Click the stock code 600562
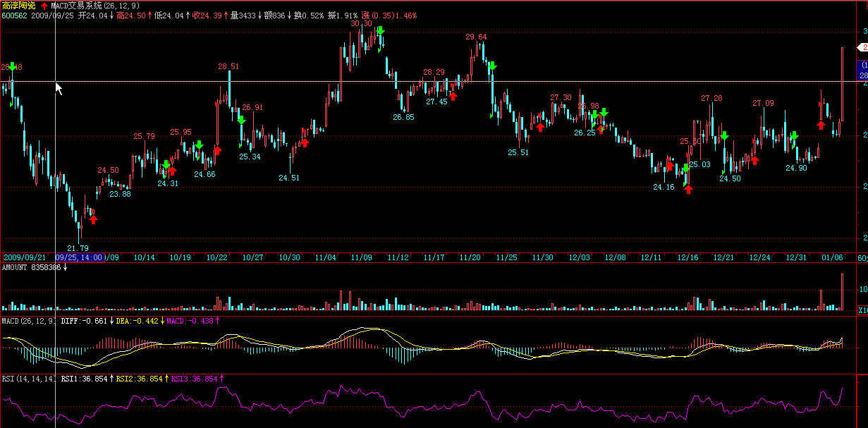The height and width of the screenshot is (428, 868). 14,15
